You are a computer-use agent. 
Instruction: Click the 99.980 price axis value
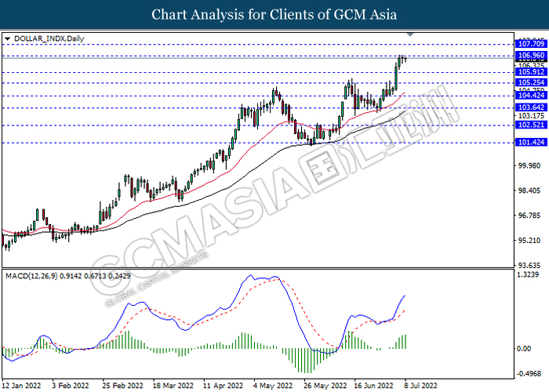point(531,165)
